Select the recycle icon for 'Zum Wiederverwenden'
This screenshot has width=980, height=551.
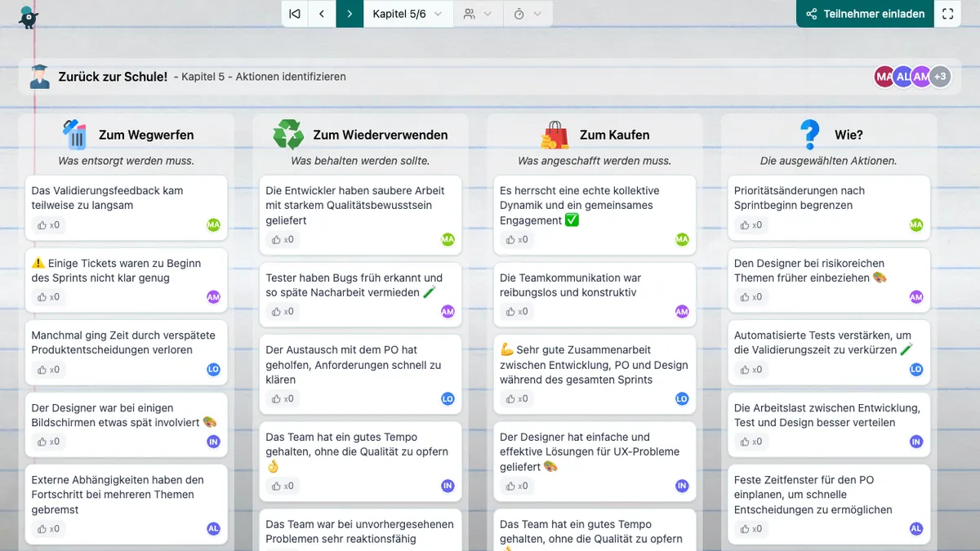(x=287, y=134)
